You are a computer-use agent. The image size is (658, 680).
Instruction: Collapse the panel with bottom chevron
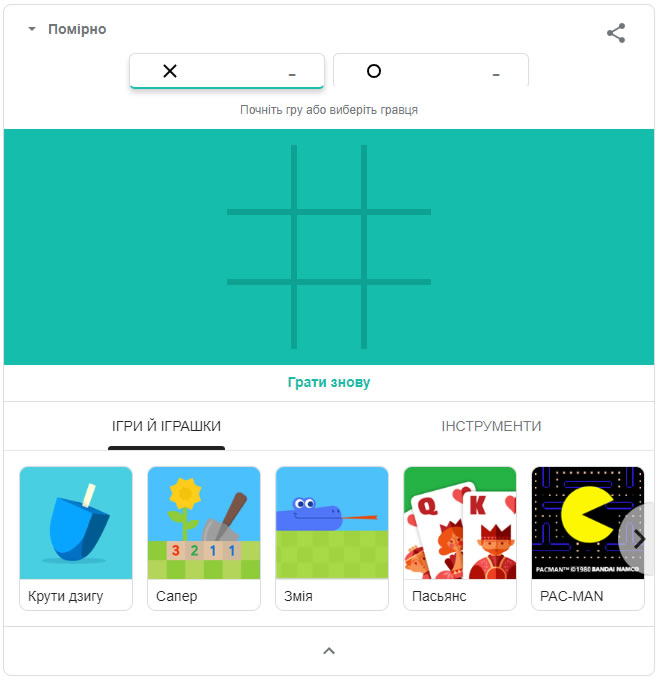329,651
